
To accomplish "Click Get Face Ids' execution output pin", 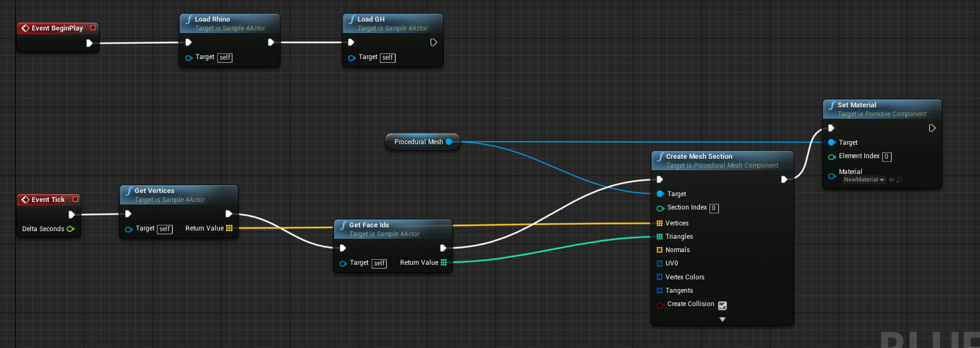I will coord(443,248).
